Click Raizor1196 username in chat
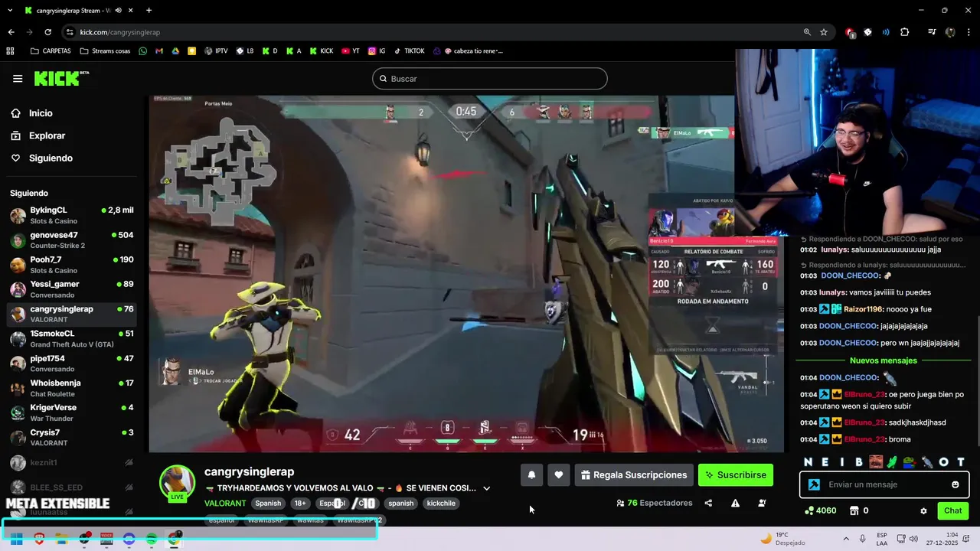This screenshot has width=980, height=551. pyautogui.click(x=864, y=309)
